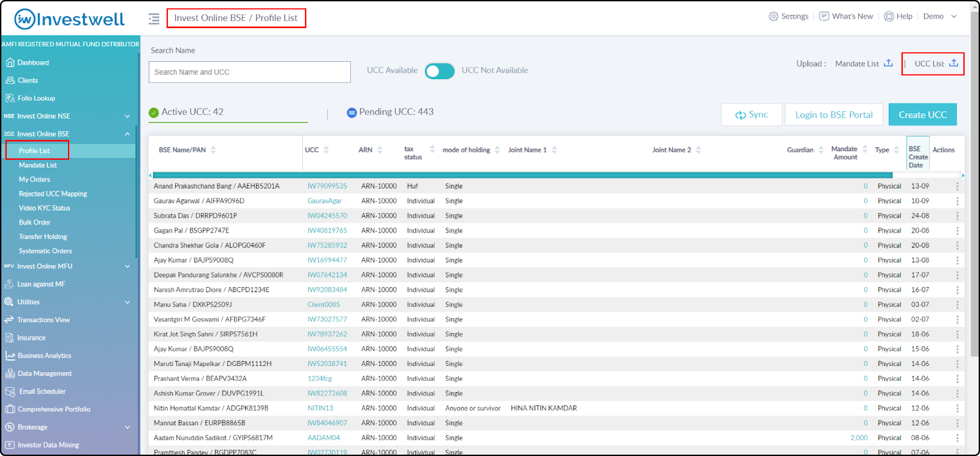Open UCC link IW79099535
Viewport: 980px width, 456px height.
click(327, 186)
